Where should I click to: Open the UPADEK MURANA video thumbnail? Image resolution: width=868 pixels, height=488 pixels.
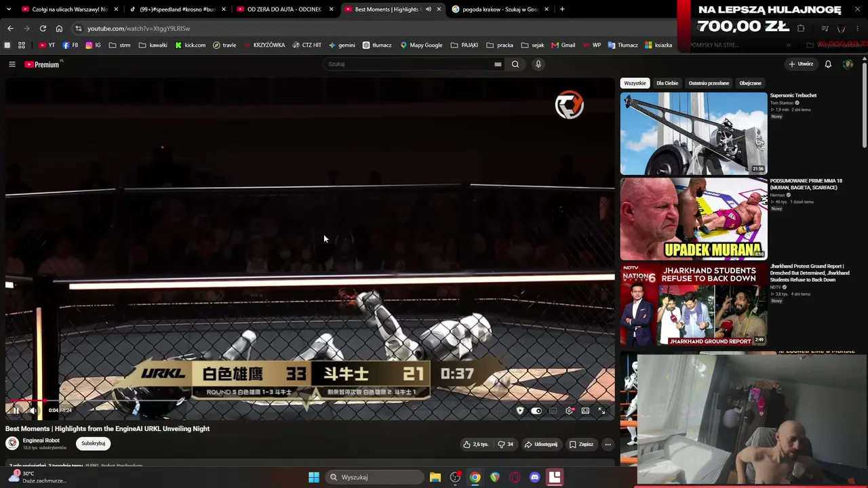pyautogui.click(x=694, y=219)
